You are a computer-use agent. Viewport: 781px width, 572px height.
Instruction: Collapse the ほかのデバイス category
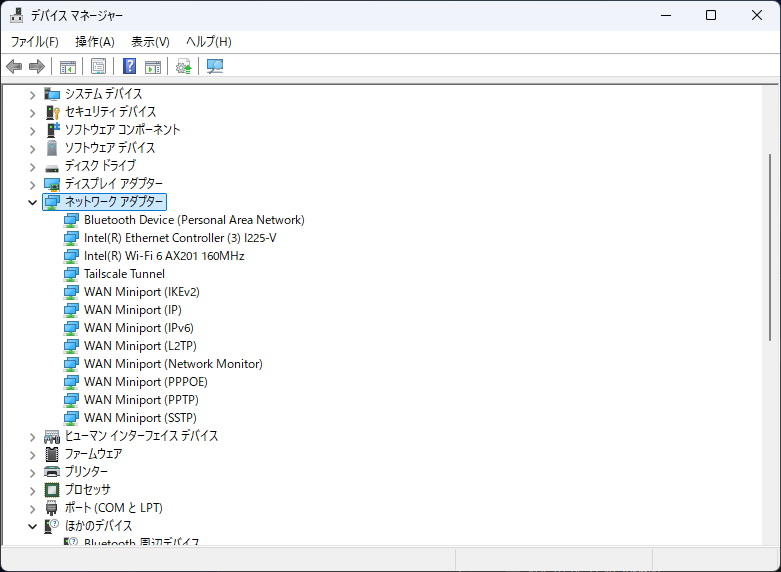(x=32, y=526)
